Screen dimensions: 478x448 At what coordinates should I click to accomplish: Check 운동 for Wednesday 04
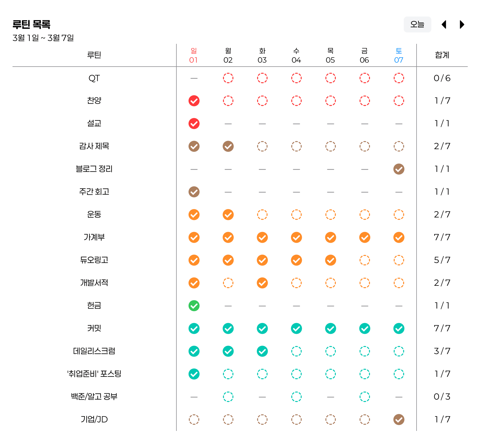296,215
